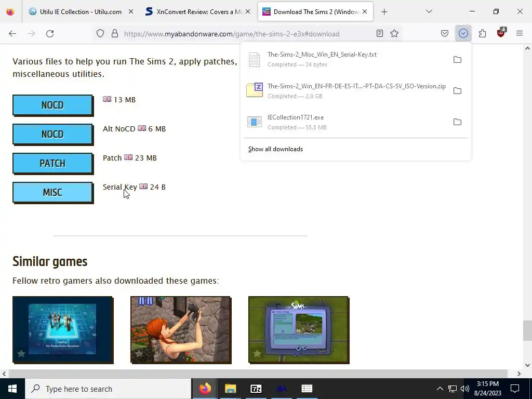Close the Utilu IE Collection tab
Image resolution: width=532 pixels, height=399 pixels.
pos(131,11)
